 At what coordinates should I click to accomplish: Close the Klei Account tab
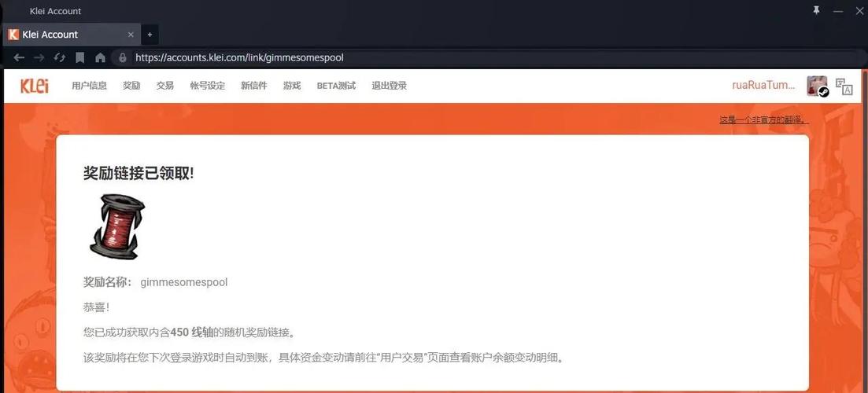click(x=131, y=35)
